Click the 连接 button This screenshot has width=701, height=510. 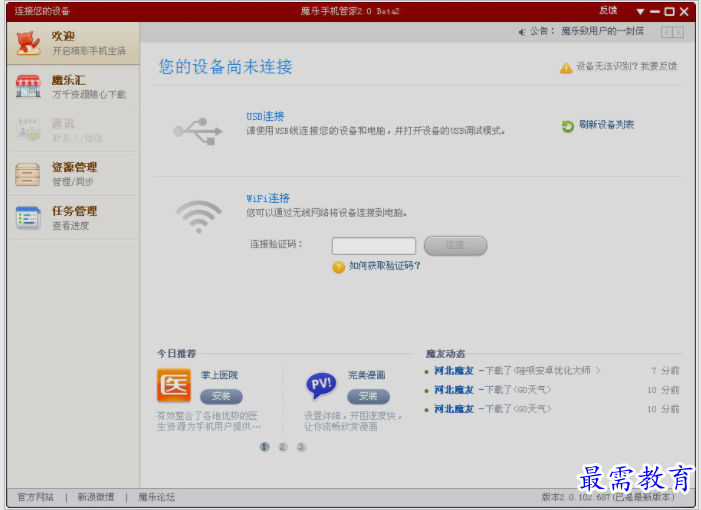(x=455, y=245)
